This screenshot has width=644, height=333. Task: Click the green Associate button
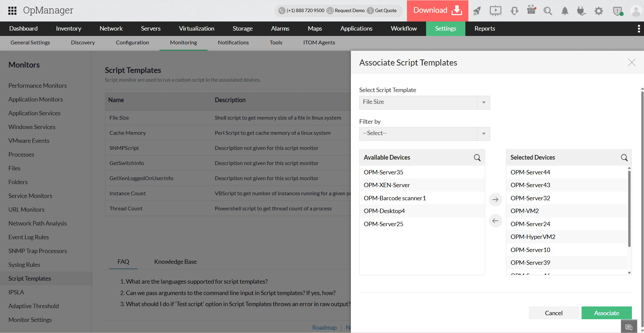coord(606,313)
